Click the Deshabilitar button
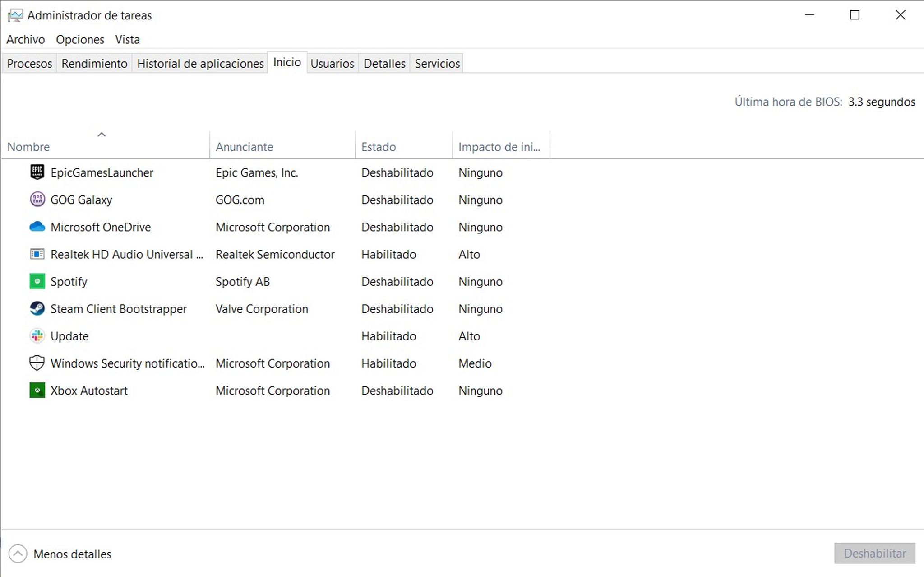Screen dimensions: 924x577 click(x=874, y=554)
